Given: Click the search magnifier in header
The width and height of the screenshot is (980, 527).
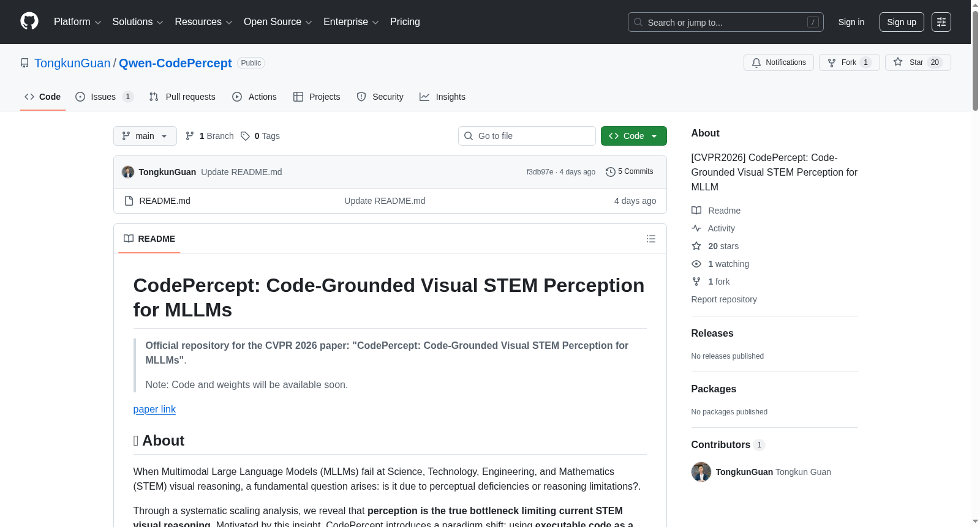Looking at the screenshot, I should click(638, 22).
